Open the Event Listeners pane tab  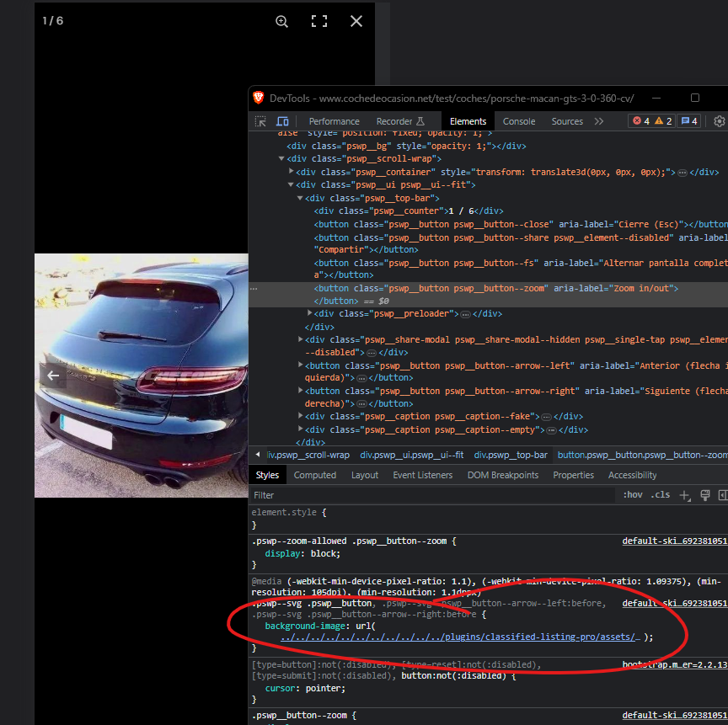pos(422,475)
